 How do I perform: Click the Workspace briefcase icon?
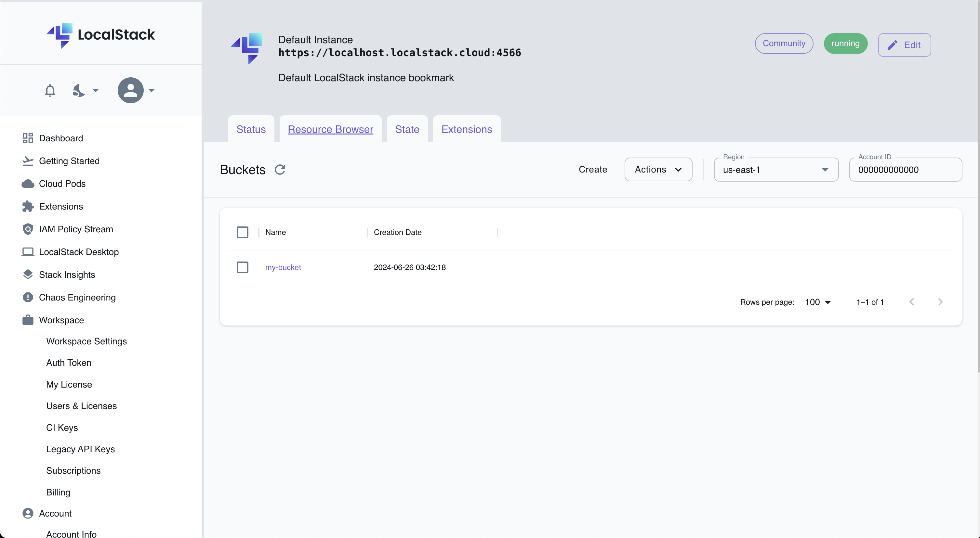pyautogui.click(x=27, y=320)
